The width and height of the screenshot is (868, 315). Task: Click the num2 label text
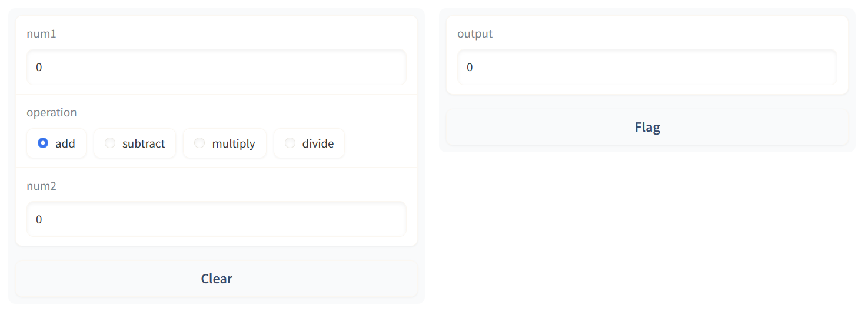41,186
